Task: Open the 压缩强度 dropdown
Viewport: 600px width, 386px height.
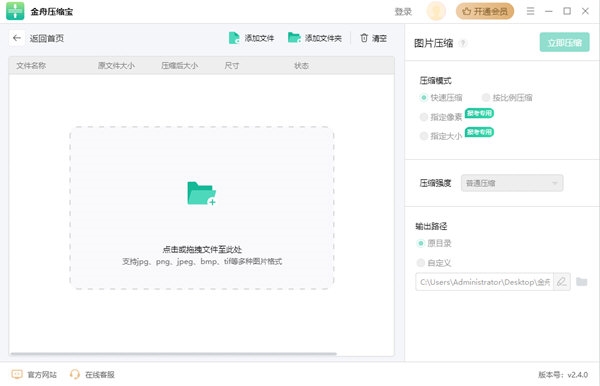Action: click(512, 183)
